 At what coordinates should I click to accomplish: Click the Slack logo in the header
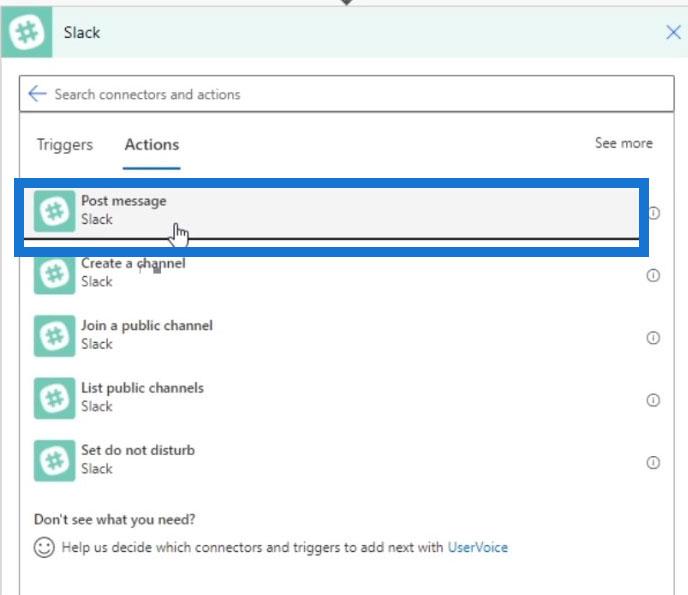coord(26,32)
